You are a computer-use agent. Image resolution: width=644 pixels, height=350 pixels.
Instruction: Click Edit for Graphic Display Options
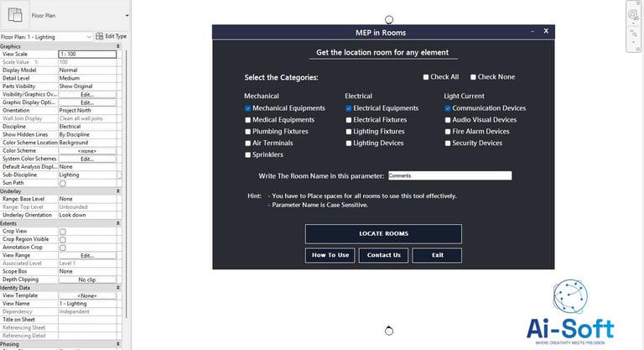point(87,102)
